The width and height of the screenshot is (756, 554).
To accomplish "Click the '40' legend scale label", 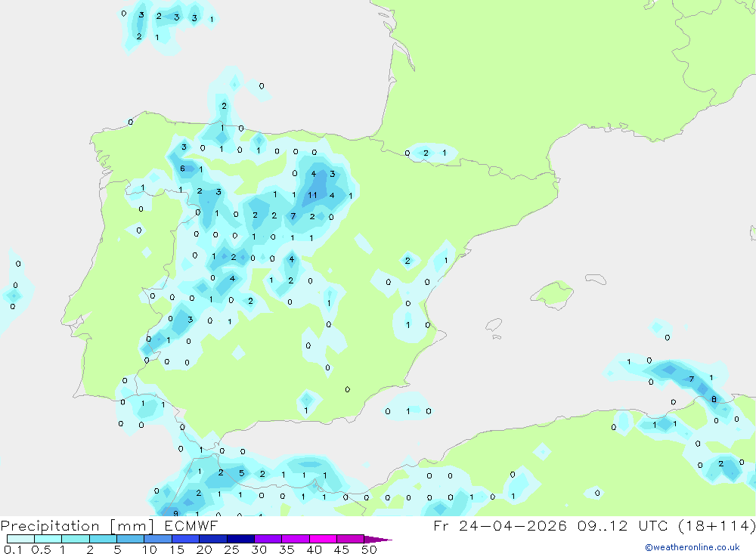I will 314,549.
